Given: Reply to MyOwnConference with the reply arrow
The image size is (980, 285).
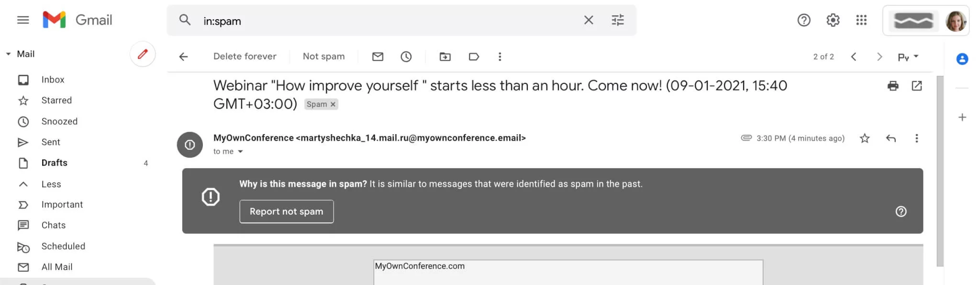Looking at the screenshot, I should tap(891, 138).
